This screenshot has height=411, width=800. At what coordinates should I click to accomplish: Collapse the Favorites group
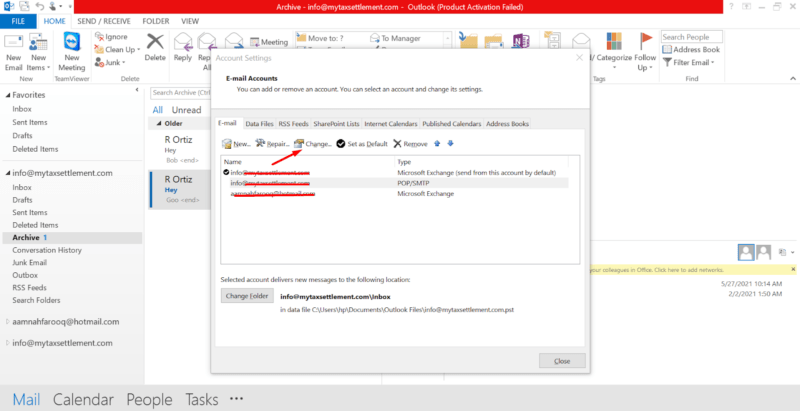click(x=8, y=95)
